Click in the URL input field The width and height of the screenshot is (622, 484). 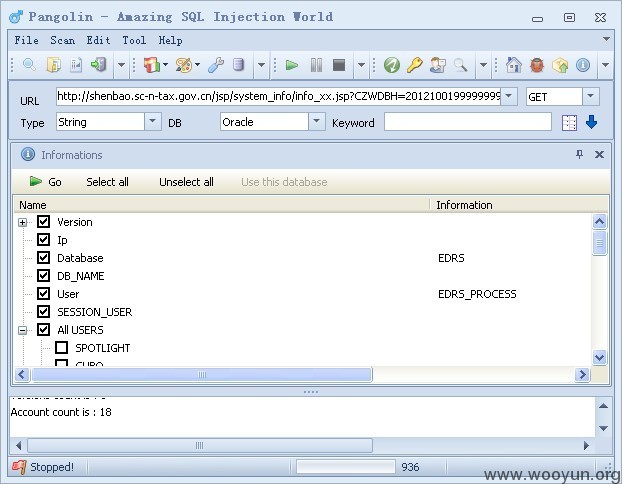(x=278, y=96)
